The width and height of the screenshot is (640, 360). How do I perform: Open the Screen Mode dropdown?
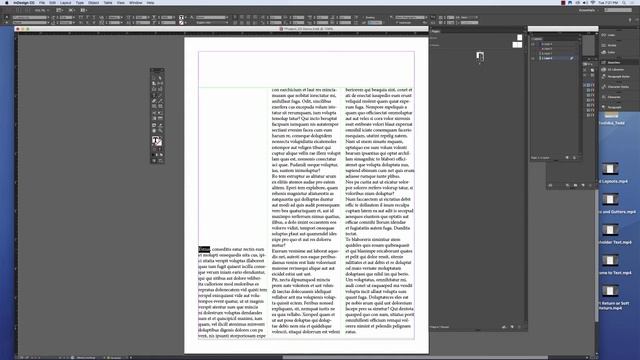pos(72,10)
